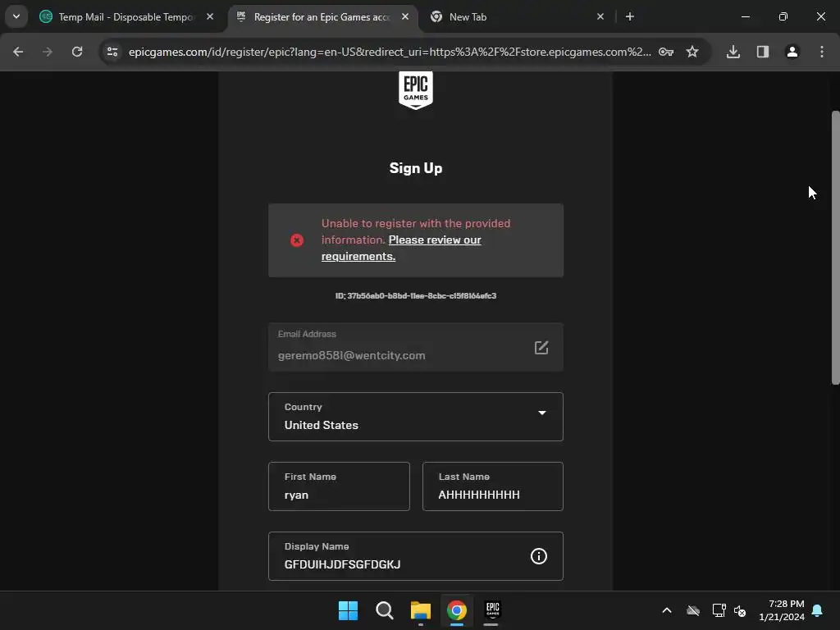Click the browser forward arrow

(48, 52)
